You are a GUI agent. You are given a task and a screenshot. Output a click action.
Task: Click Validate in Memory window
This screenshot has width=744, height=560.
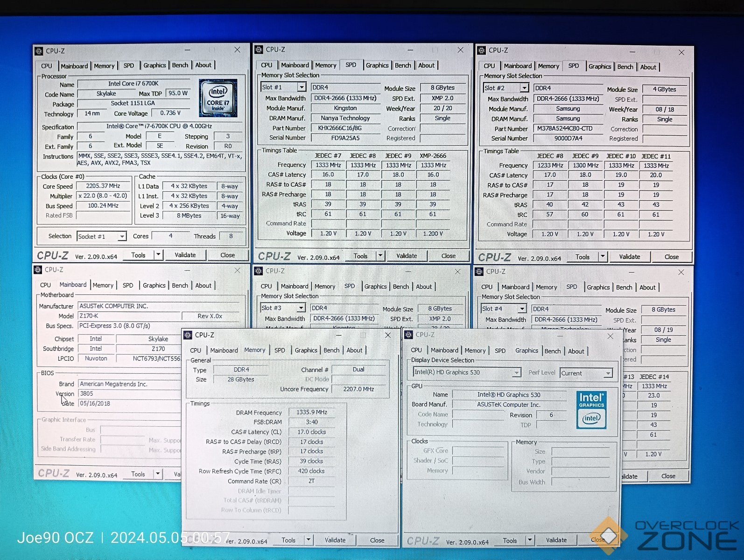335,540
